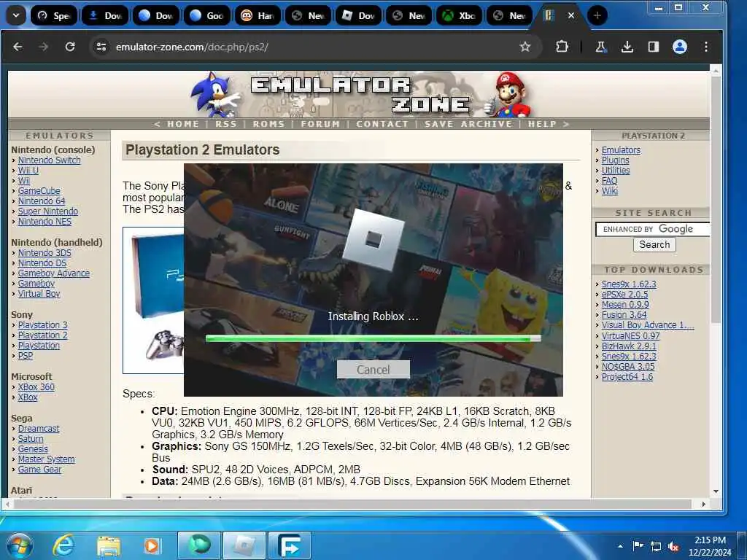Cancel the Roblox installation
Image resolution: width=747 pixels, height=560 pixels.
[373, 370]
